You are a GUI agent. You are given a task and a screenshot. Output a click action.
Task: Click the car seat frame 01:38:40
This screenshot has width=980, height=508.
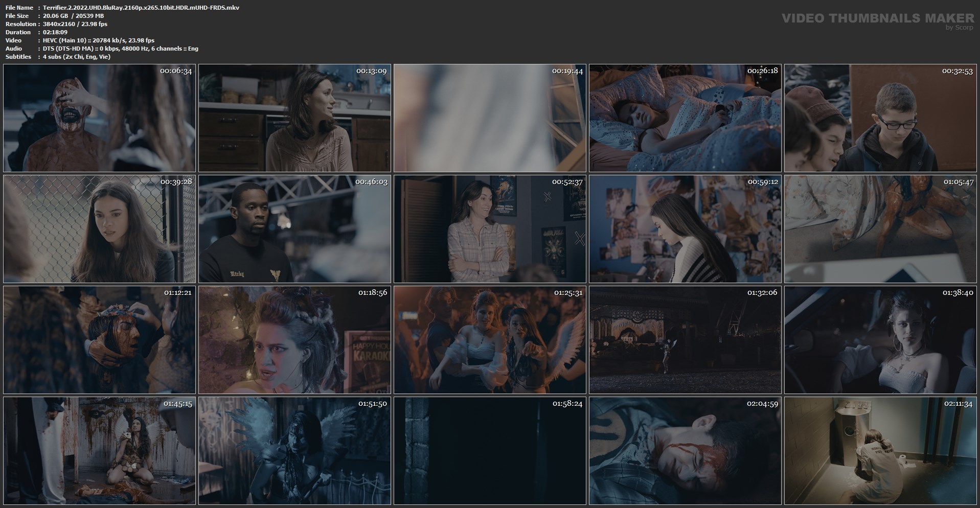881,340
